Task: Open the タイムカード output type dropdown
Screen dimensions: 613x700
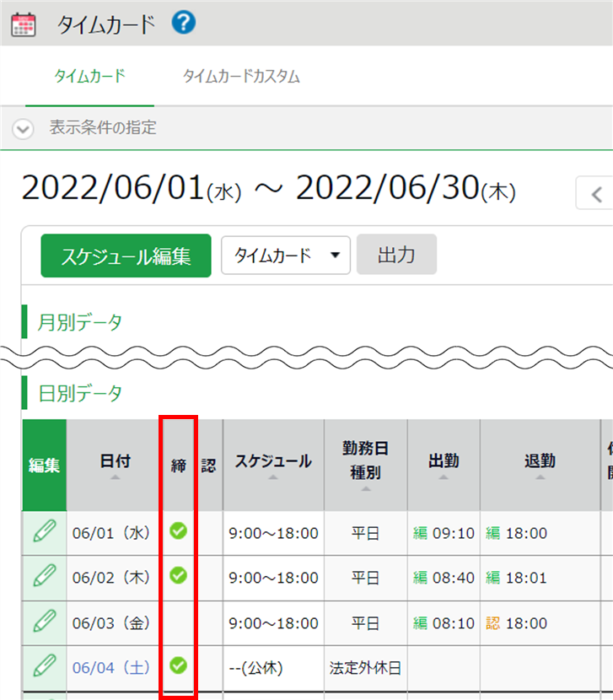Action: 285,256
